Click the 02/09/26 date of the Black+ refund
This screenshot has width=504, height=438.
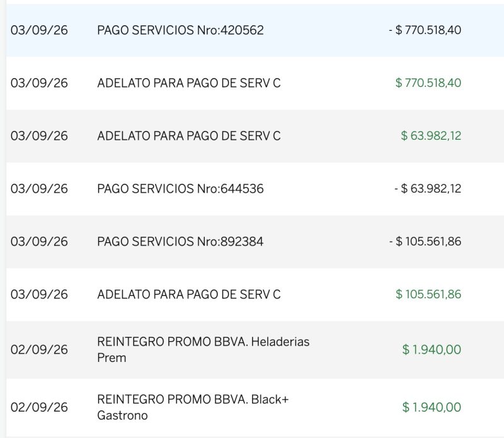pos(39,408)
